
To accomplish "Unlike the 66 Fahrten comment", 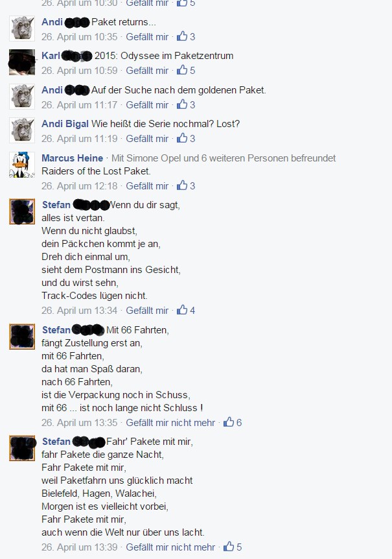I will click(x=170, y=423).
